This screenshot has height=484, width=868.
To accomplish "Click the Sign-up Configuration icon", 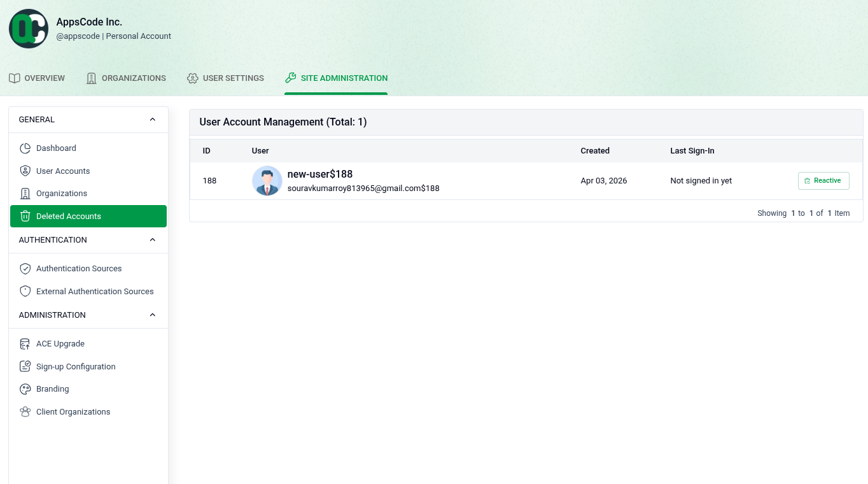I will pos(25,366).
